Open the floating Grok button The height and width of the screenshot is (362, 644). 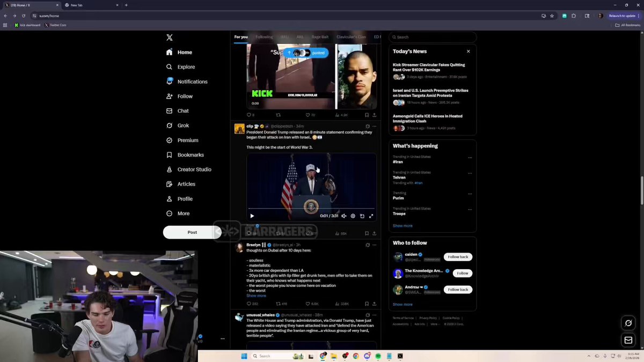628,323
